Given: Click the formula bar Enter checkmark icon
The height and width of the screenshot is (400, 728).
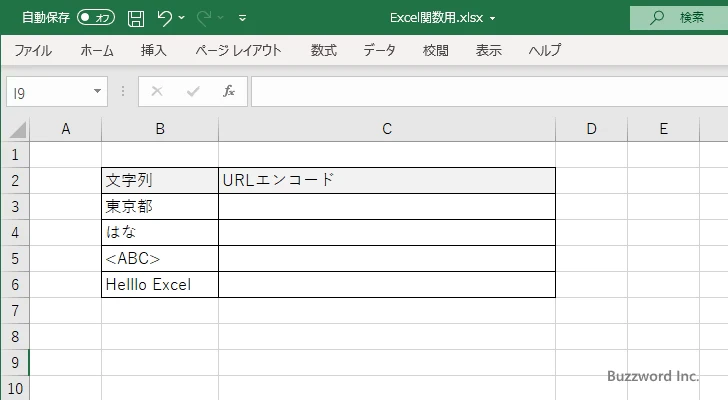Looking at the screenshot, I should (193, 91).
